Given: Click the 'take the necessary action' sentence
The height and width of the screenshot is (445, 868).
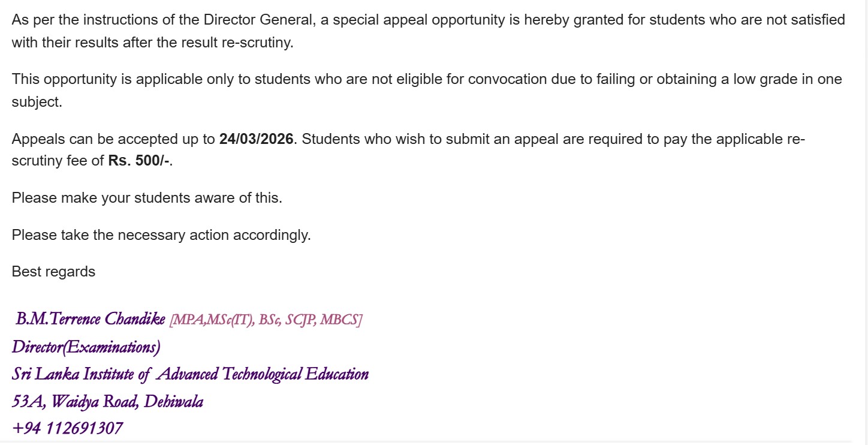Looking at the screenshot, I should 161,235.
